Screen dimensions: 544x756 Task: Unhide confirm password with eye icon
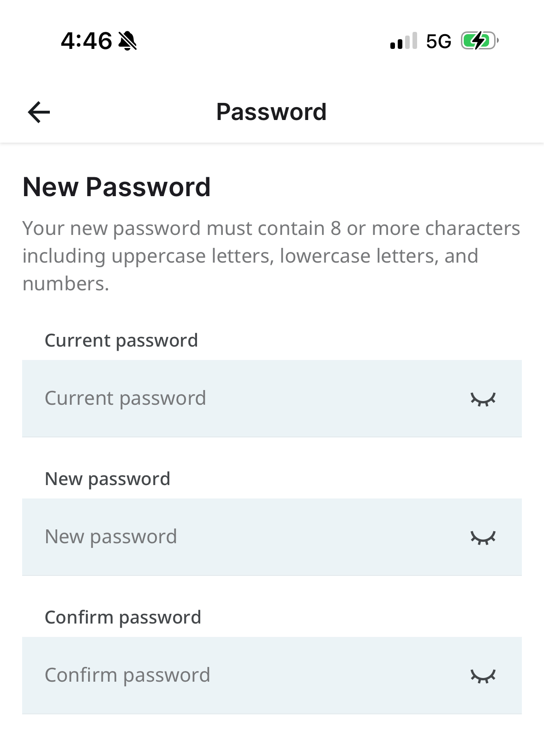483,676
